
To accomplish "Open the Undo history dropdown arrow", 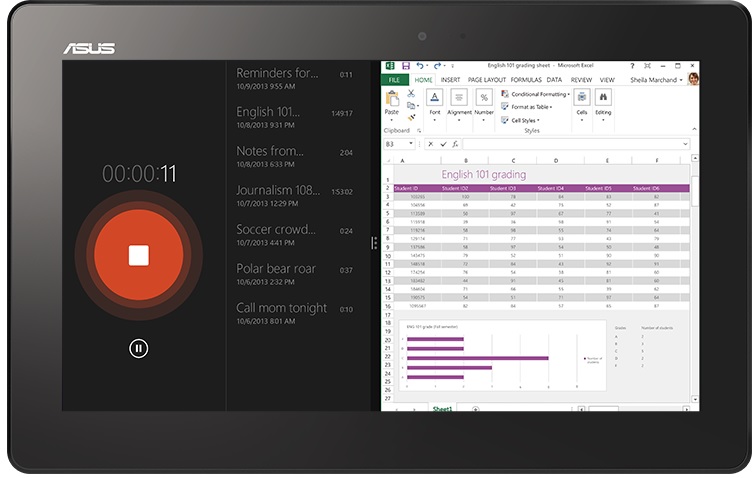I will (427, 66).
